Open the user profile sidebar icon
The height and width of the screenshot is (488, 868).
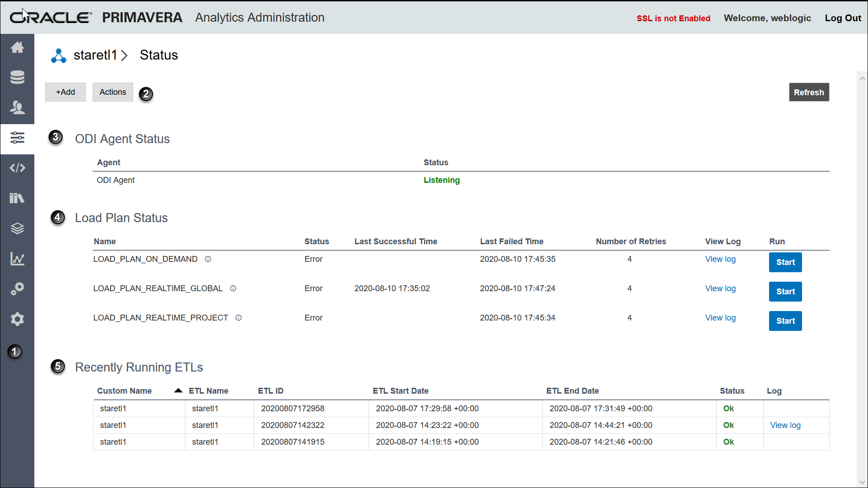(17, 107)
